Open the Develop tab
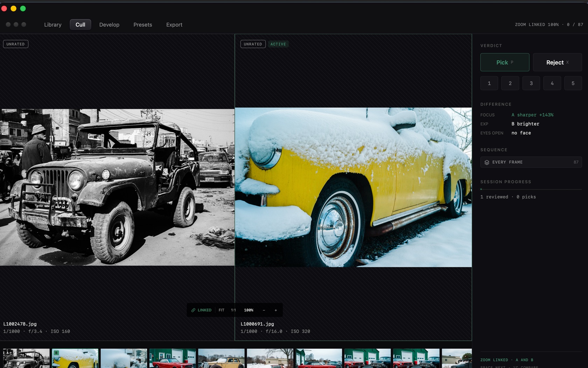The width and height of the screenshot is (588, 368). [x=109, y=25]
